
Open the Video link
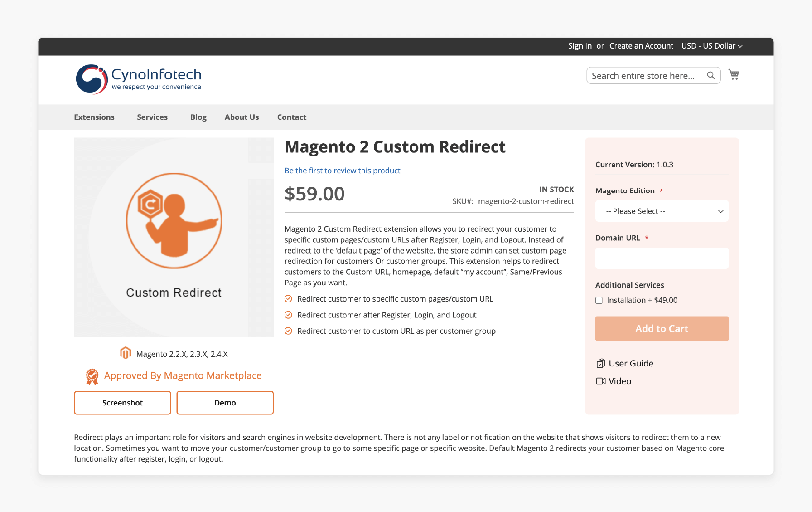pos(620,381)
